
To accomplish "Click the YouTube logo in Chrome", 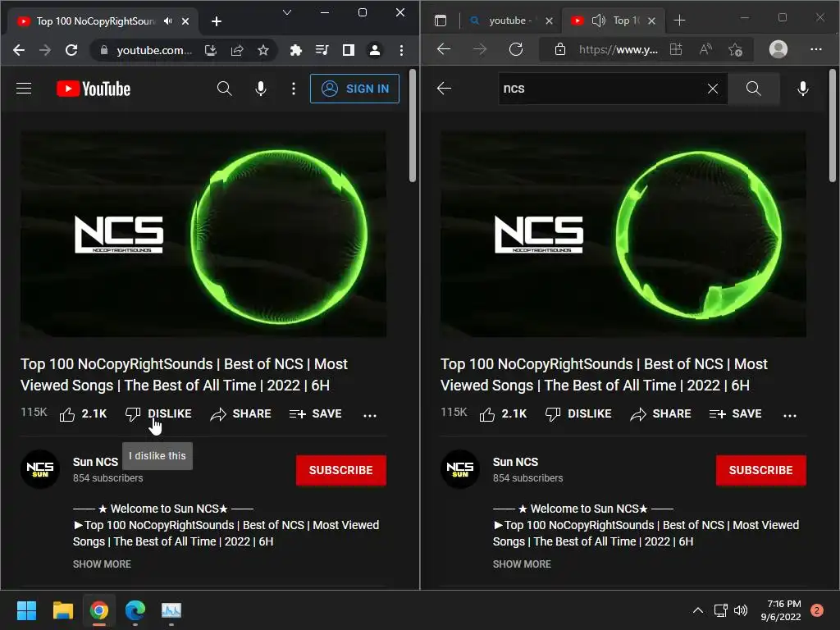I will pyautogui.click(x=94, y=89).
